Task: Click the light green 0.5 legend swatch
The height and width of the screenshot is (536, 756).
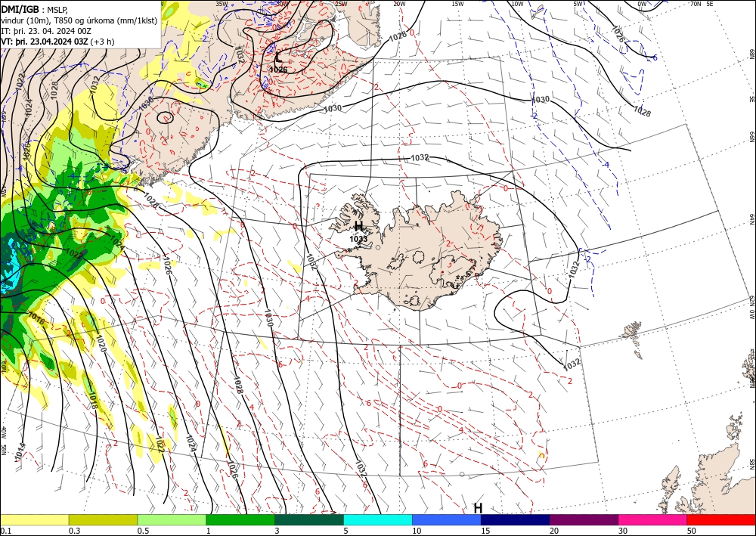Action: 172,519
